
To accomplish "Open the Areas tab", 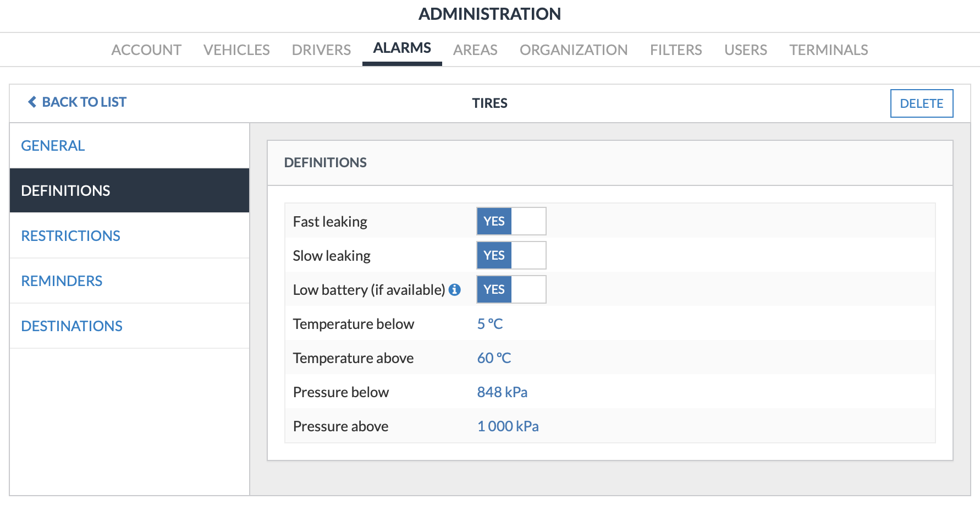I will pos(475,50).
